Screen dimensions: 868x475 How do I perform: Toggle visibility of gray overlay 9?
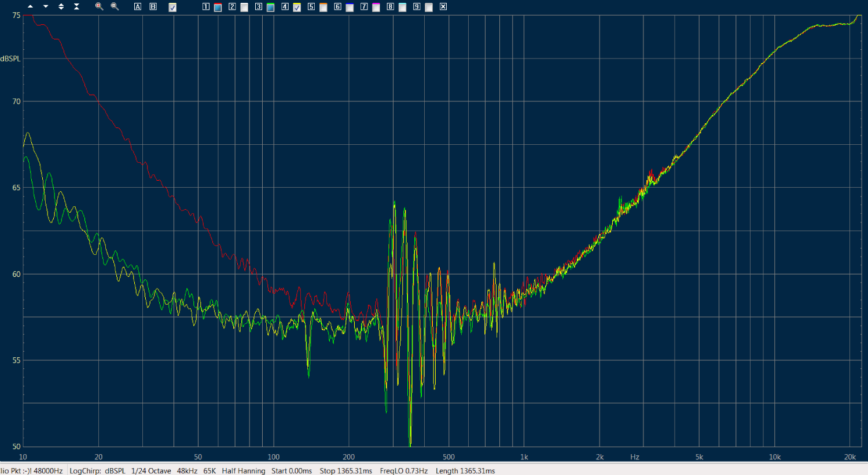click(429, 8)
